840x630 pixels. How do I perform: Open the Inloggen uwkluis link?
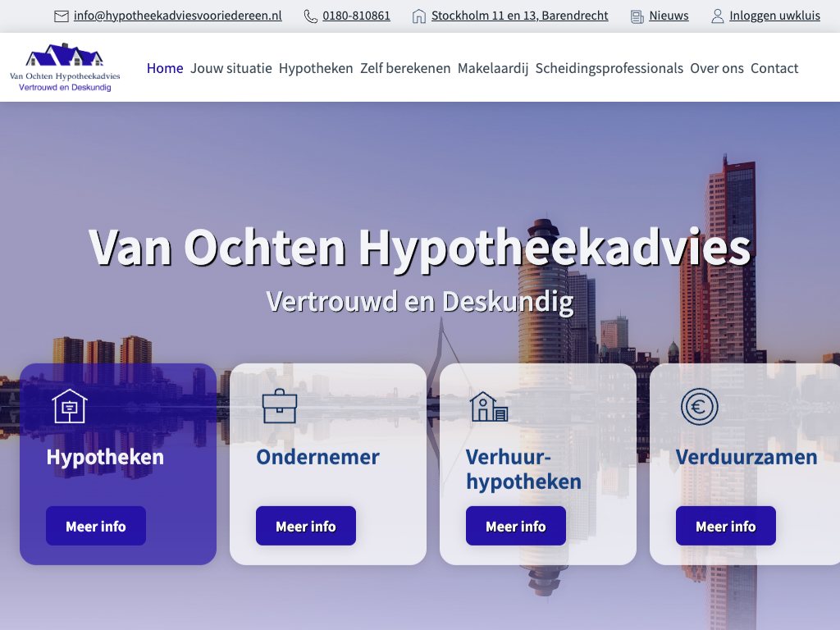pyautogui.click(x=774, y=16)
